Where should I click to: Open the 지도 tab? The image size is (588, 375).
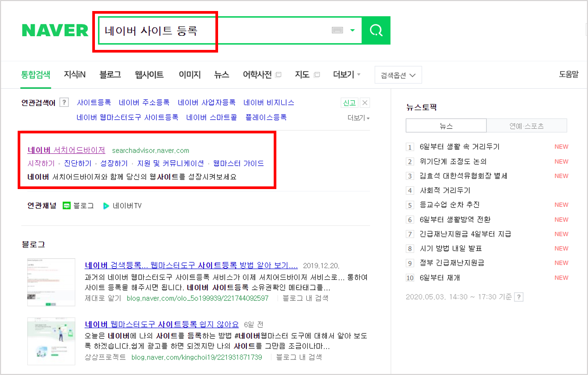[302, 75]
